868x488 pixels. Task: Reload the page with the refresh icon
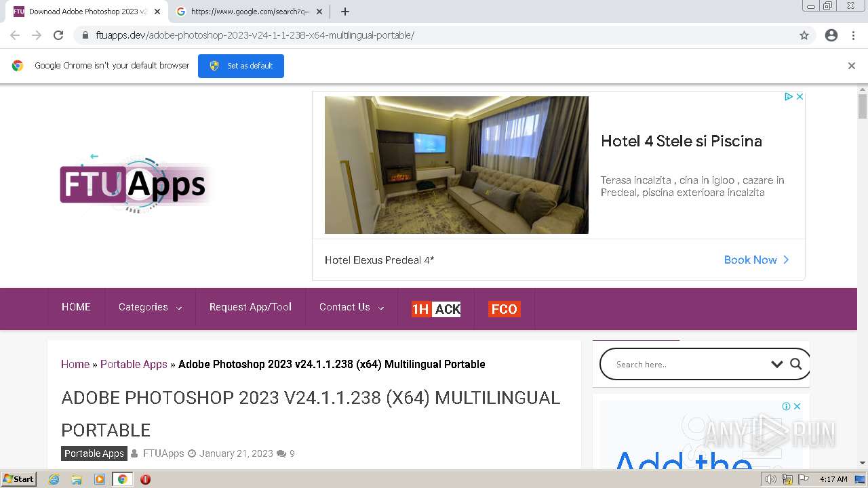[58, 35]
